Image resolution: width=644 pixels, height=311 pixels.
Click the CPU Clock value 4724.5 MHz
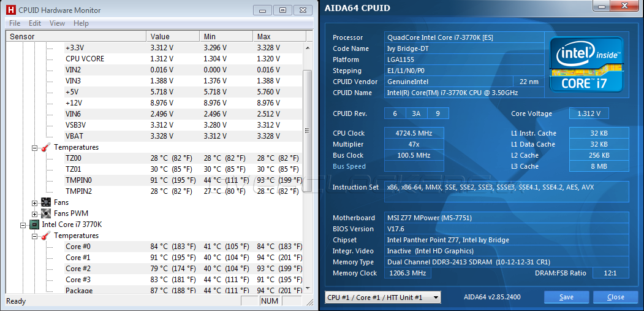pos(414,133)
